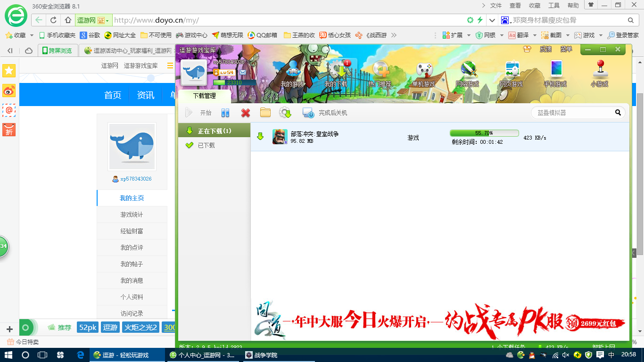Open 手机收藏夹 bookmark

pyautogui.click(x=58, y=35)
